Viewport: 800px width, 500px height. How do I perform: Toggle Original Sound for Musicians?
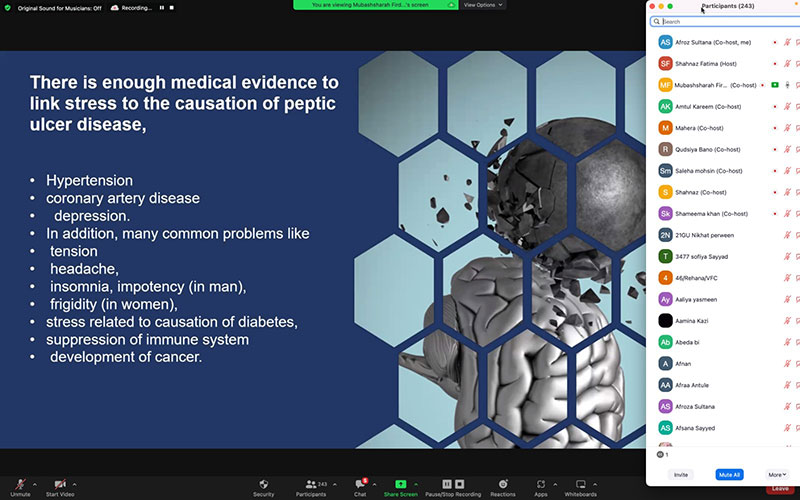tap(59, 8)
